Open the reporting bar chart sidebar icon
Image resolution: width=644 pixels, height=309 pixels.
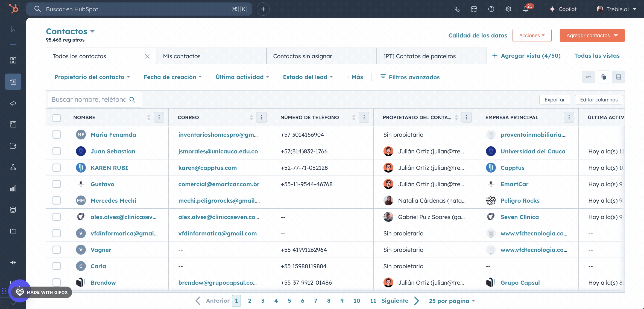[x=13, y=188]
